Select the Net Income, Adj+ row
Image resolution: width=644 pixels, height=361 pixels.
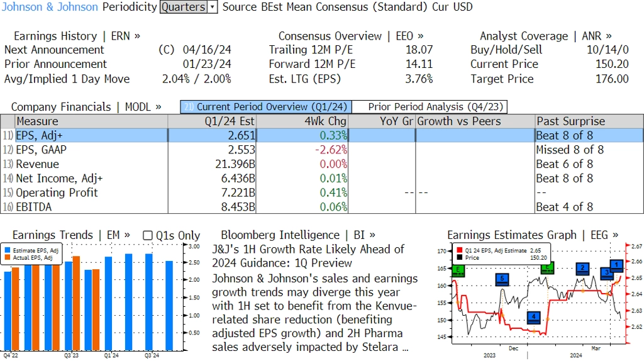(322, 179)
